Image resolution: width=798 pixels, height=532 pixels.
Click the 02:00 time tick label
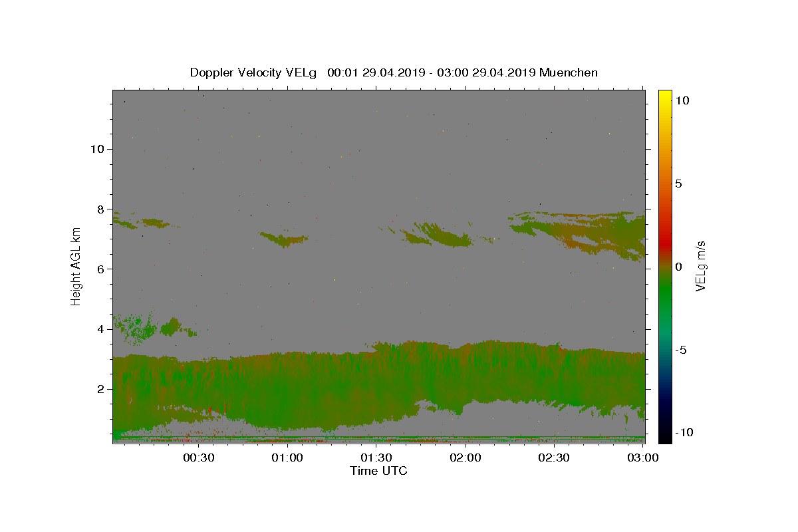click(x=465, y=458)
